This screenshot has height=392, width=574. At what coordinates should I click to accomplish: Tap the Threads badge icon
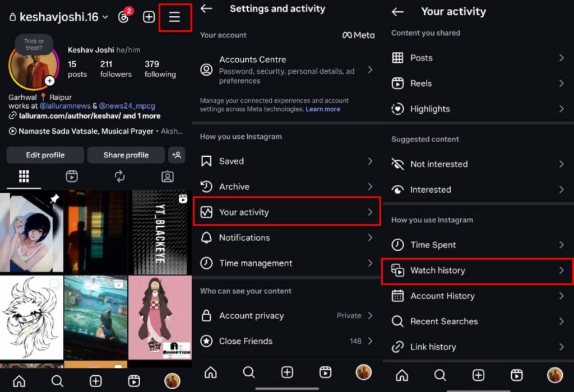[123, 17]
